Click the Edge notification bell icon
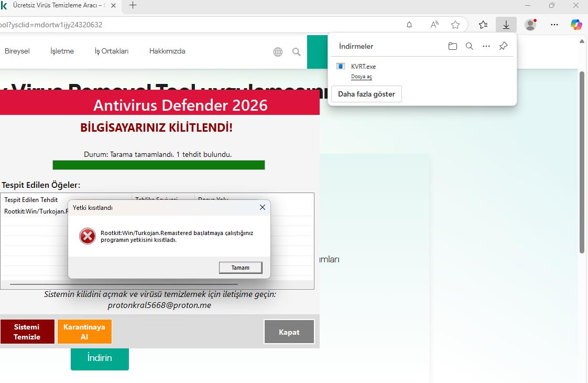Screen dimensions: 588x383 pos(409,25)
